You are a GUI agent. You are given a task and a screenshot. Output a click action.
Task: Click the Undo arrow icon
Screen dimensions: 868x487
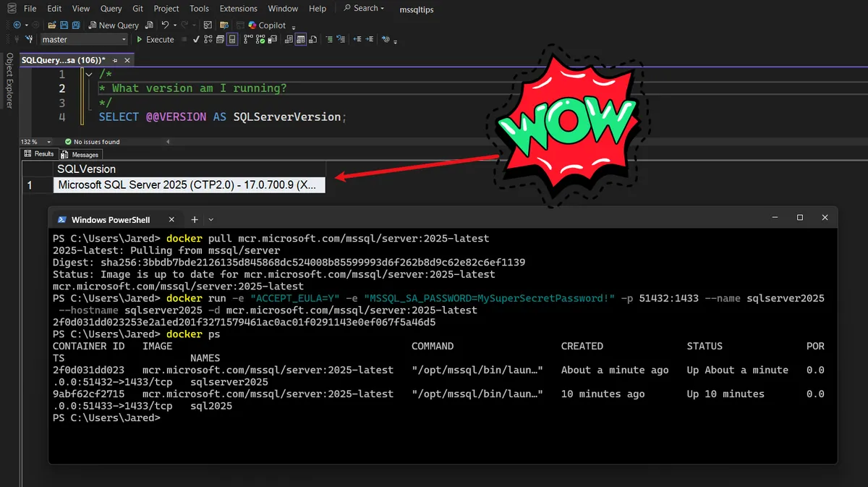pos(166,25)
